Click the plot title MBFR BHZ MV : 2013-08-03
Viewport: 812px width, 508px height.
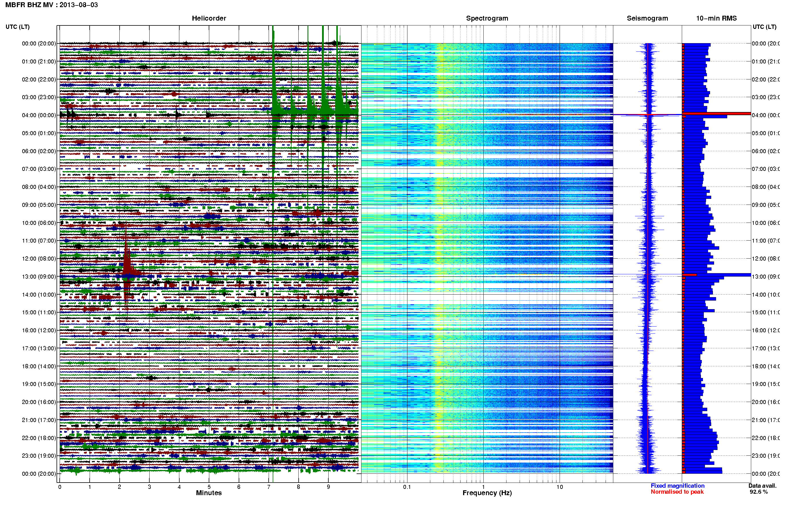pos(51,5)
